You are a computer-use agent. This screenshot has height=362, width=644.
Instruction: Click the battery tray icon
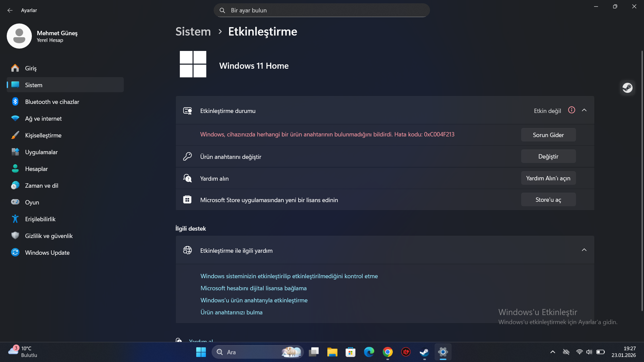click(x=600, y=352)
